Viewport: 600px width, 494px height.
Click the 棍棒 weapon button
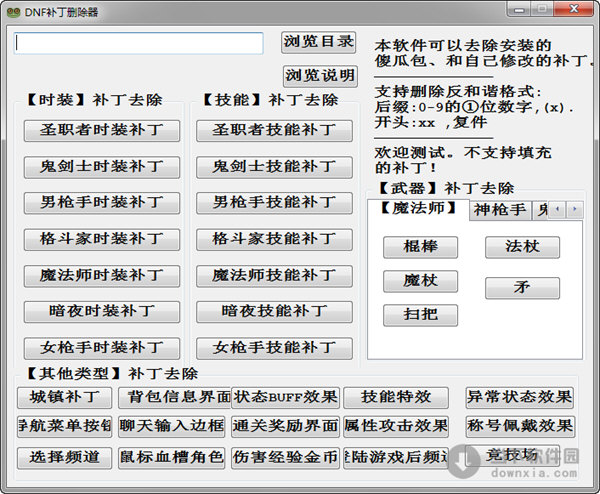(x=420, y=247)
